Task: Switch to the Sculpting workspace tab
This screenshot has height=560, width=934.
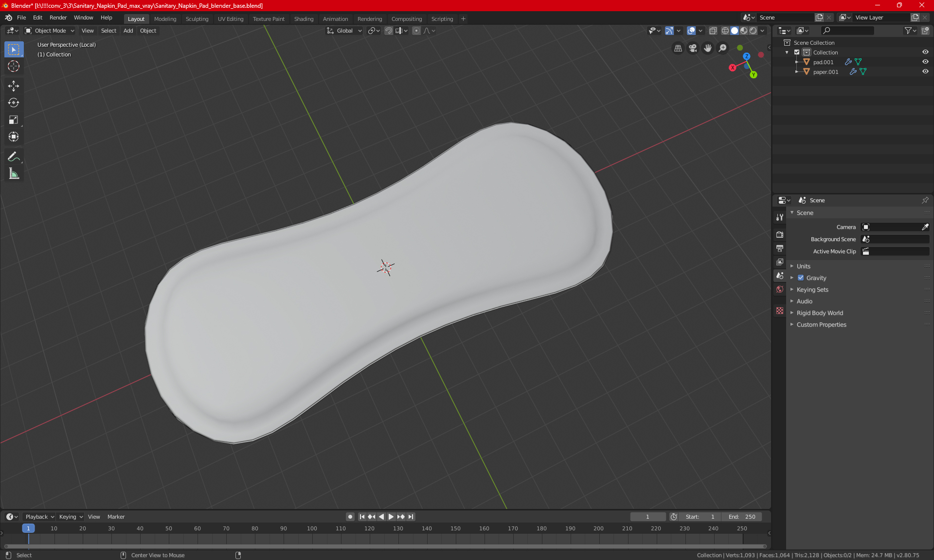Action: [197, 19]
